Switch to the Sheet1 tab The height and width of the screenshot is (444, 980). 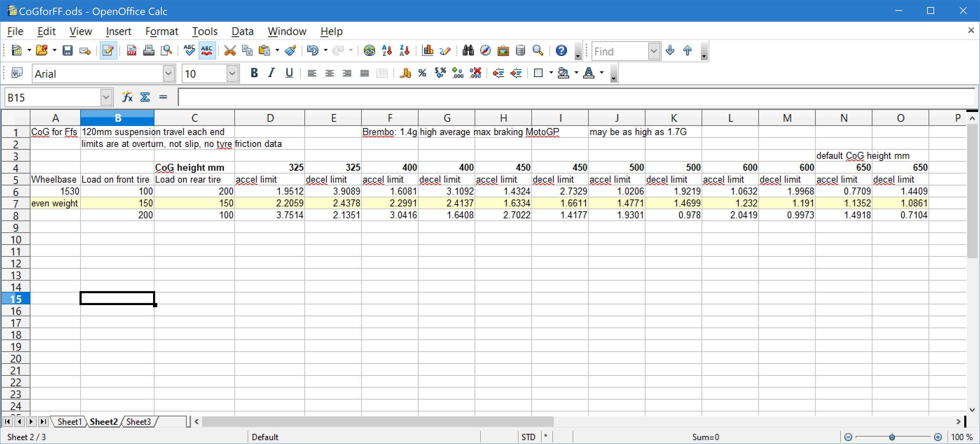[x=69, y=422]
